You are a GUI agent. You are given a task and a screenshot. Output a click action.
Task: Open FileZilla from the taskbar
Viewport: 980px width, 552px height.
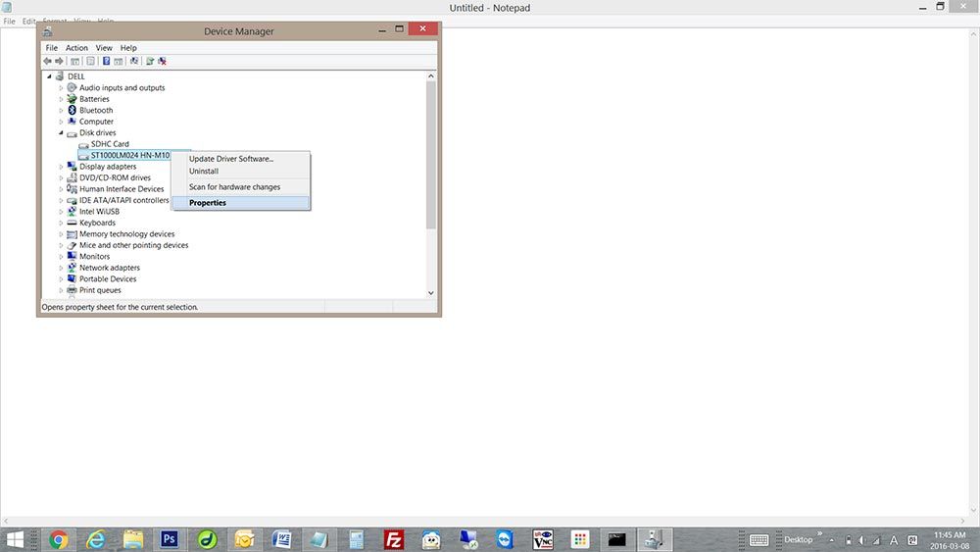[x=394, y=539]
